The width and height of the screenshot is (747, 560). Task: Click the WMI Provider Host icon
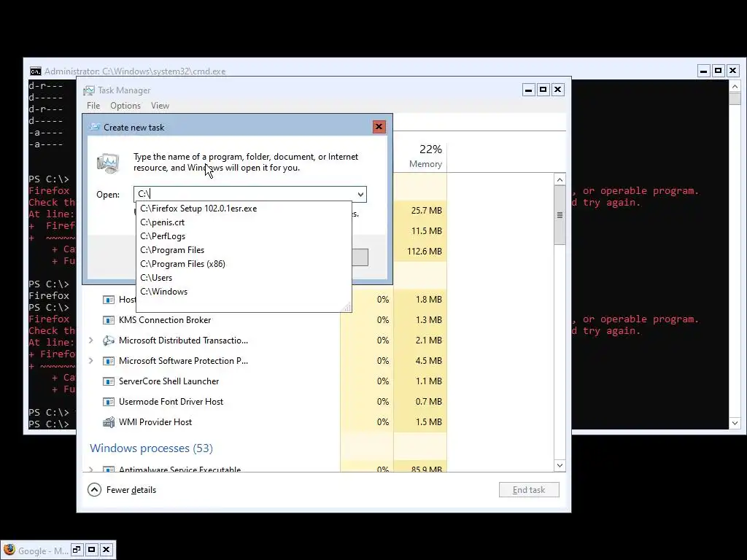[x=109, y=422]
